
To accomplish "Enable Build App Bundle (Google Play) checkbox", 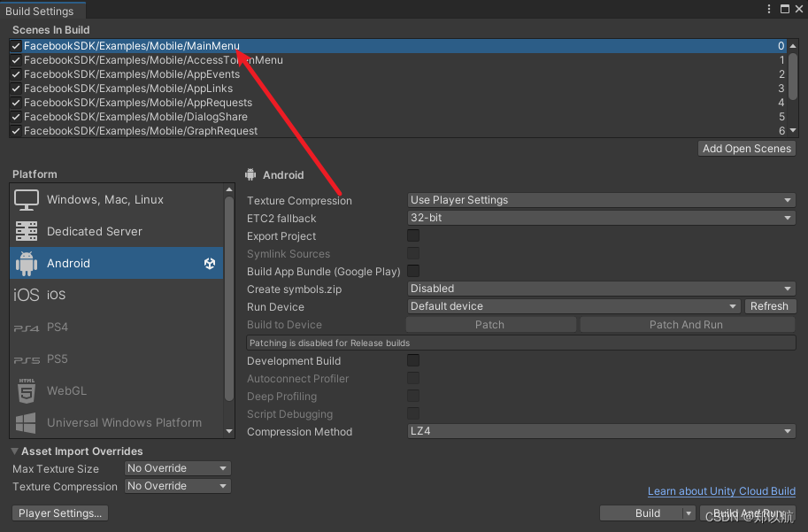I will point(413,271).
